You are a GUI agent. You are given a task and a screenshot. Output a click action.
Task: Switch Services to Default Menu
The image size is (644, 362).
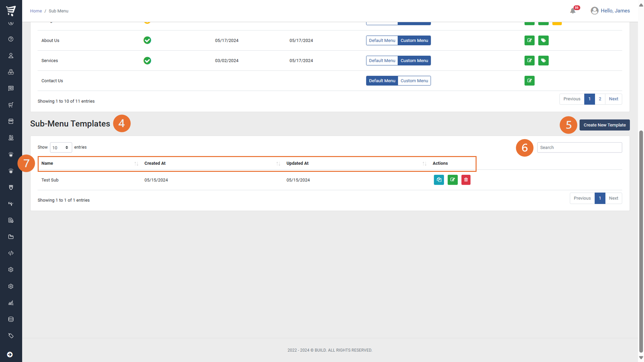tap(382, 60)
